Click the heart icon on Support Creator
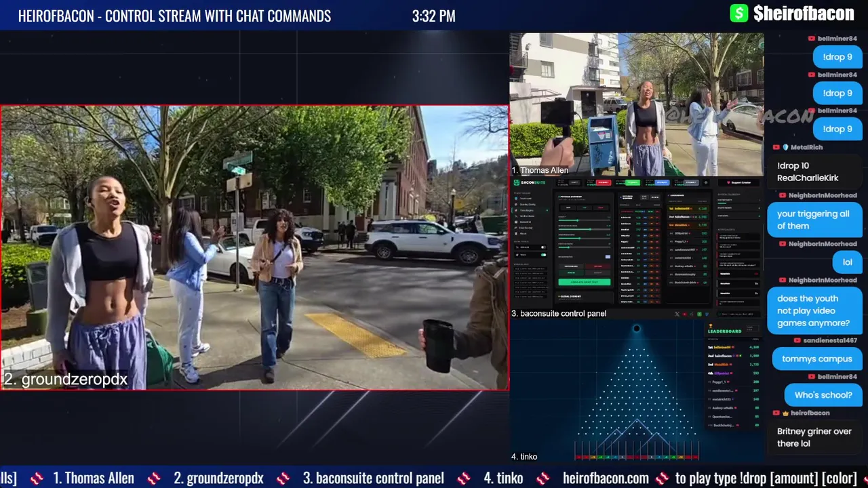This screenshot has width=868, height=488. (x=728, y=182)
